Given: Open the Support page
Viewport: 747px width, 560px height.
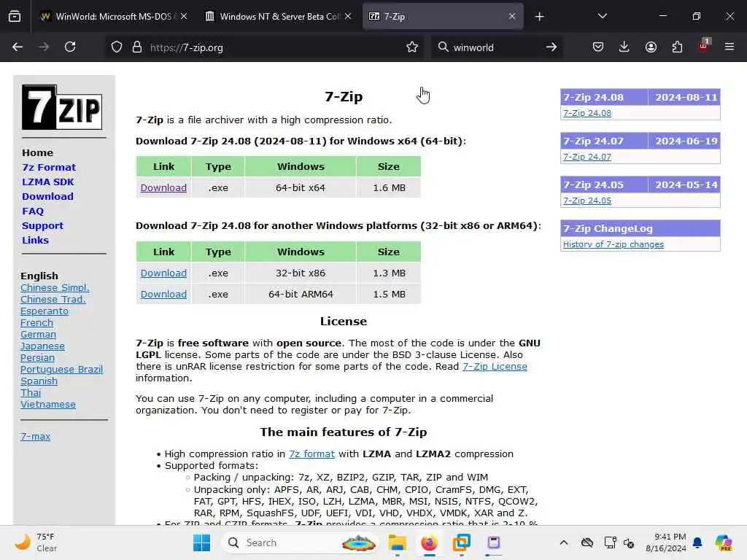Looking at the screenshot, I should pyautogui.click(x=42, y=226).
